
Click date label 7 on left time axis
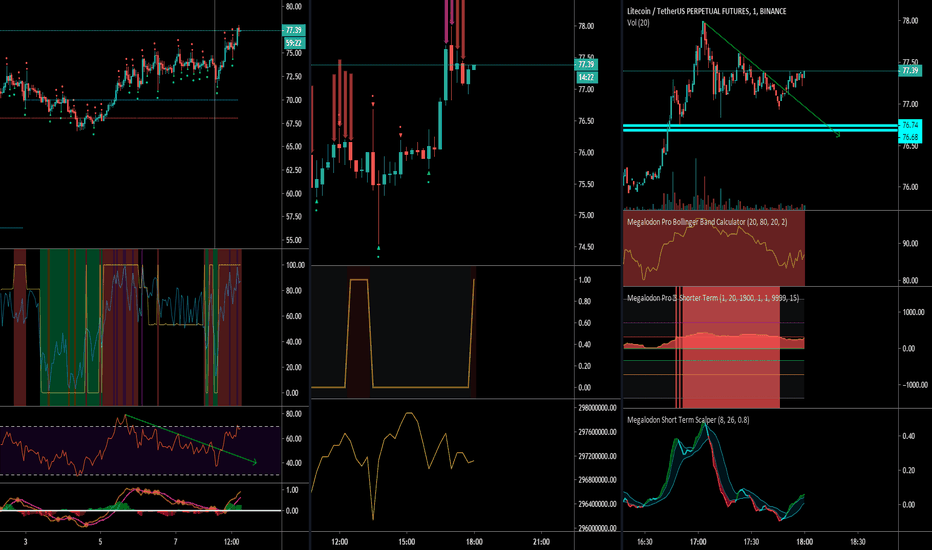175,542
